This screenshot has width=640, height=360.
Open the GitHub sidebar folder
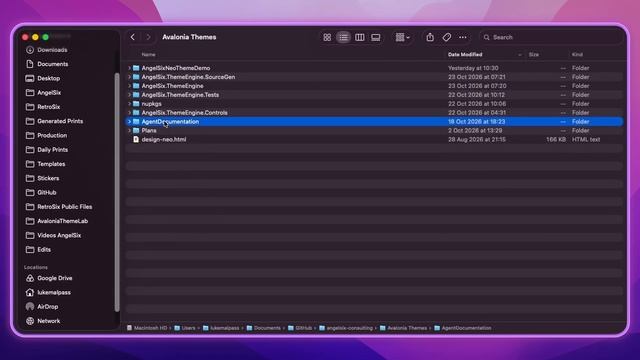point(47,193)
